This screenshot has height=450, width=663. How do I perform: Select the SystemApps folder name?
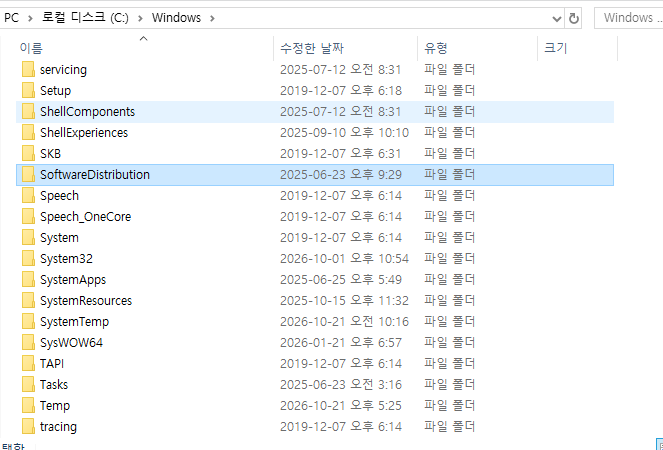pyautogui.click(x=73, y=280)
